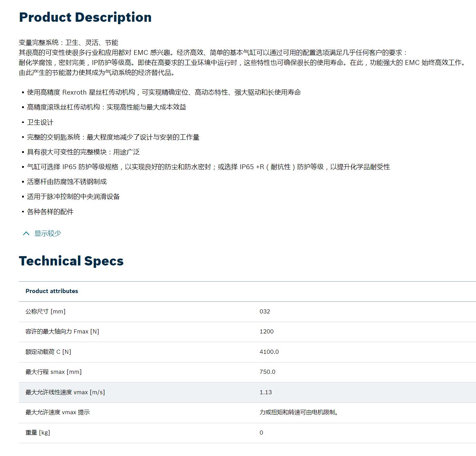Click the Product attributes table header
The height and width of the screenshot is (456, 476).
[x=52, y=291]
